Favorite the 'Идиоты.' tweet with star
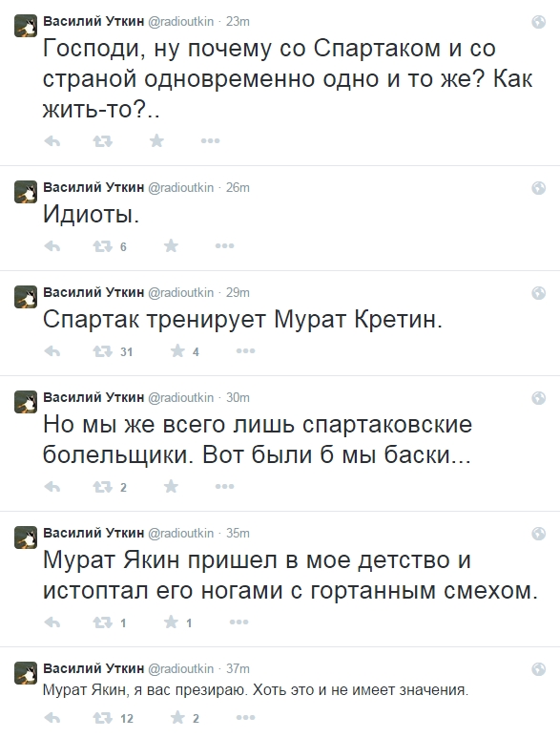This screenshot has width=560, height=738. point(171,245)
